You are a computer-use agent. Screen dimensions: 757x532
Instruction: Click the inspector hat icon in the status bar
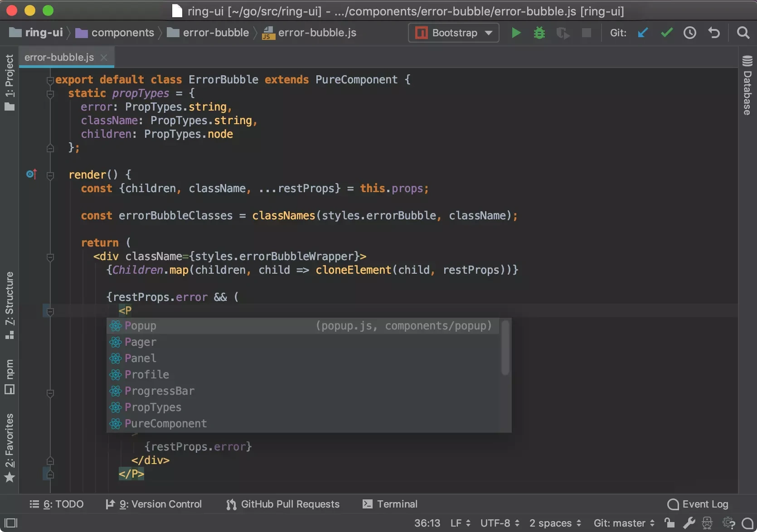coord(707,523)
